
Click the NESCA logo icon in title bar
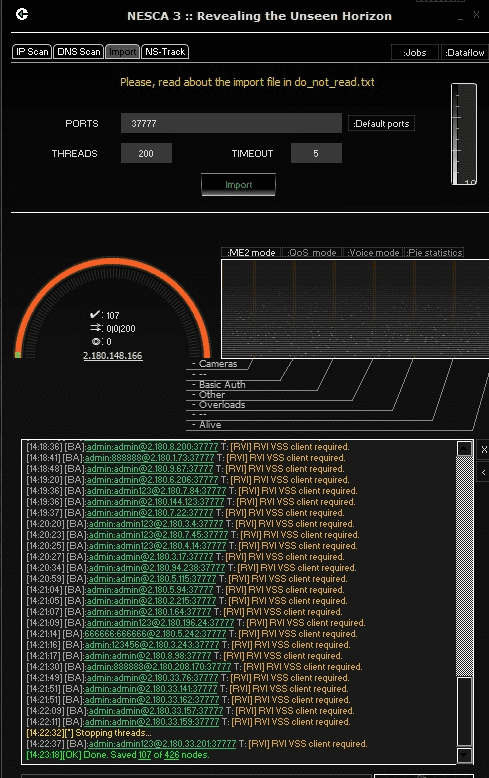pos(22,14)
